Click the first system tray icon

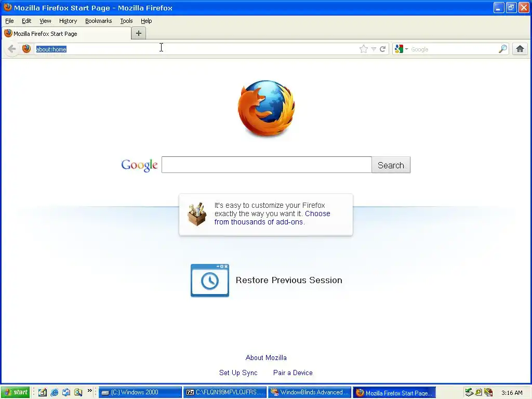point(469,393)
